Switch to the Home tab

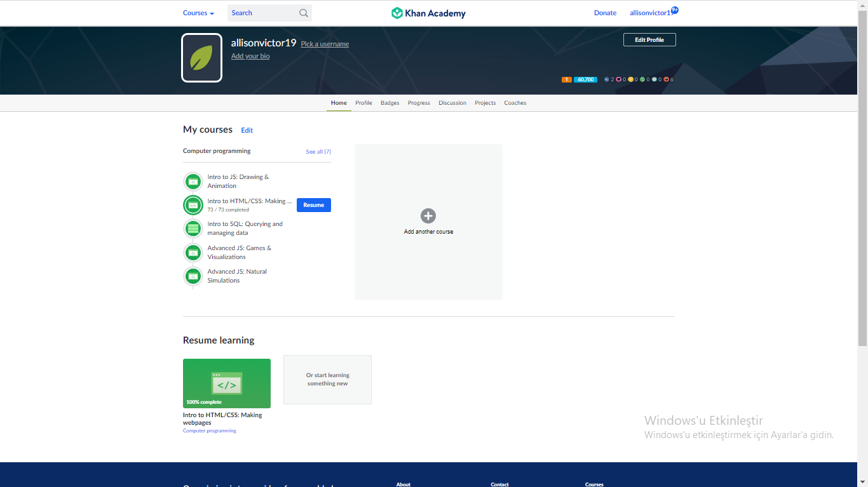(x=339, y=103)
